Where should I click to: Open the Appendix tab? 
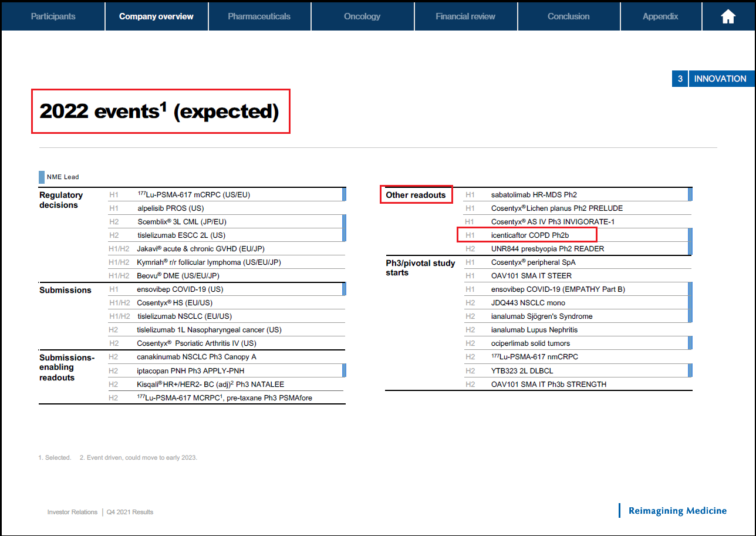660,16
